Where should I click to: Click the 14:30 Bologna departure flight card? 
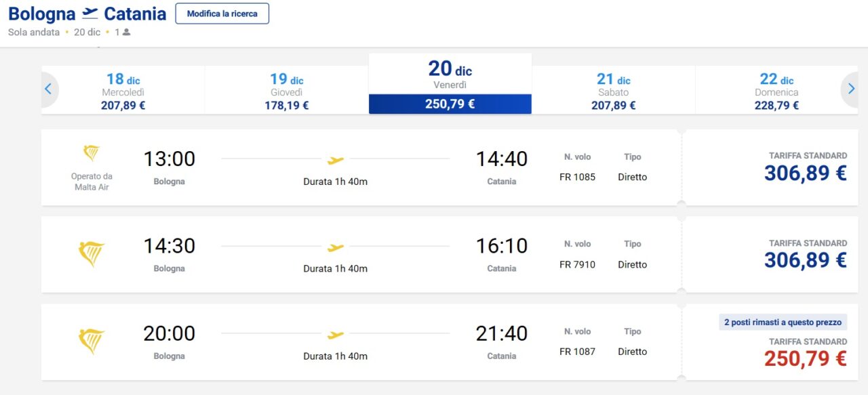361,255
